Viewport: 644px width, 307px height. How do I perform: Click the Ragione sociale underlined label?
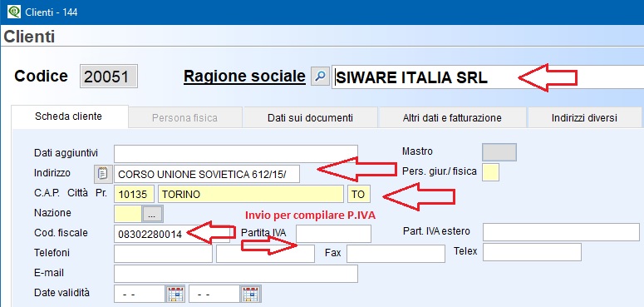click(244, 76)
